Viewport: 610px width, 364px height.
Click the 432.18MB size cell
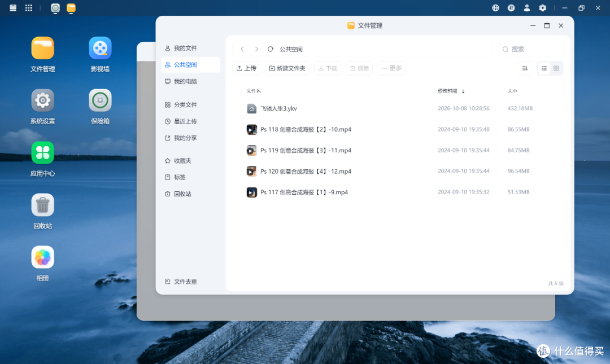[x=520, y=108]
